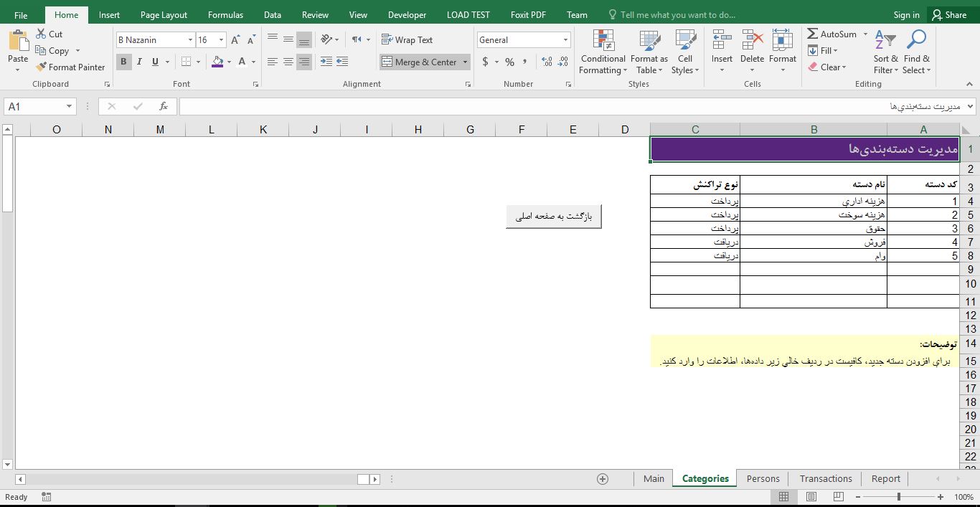The image size is (980, 507).
Task: Switch to Page Layout view in status bar
Action: tap(811, 497)
